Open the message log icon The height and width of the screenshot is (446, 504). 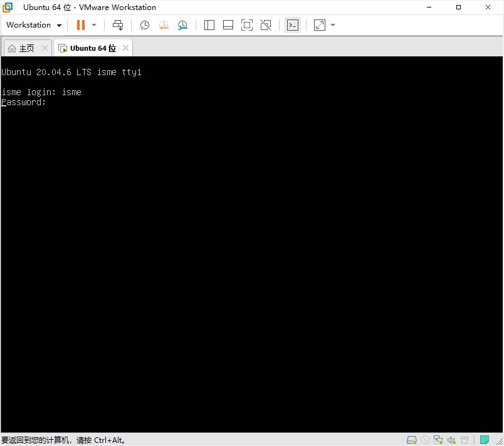(x=485, y=440)
